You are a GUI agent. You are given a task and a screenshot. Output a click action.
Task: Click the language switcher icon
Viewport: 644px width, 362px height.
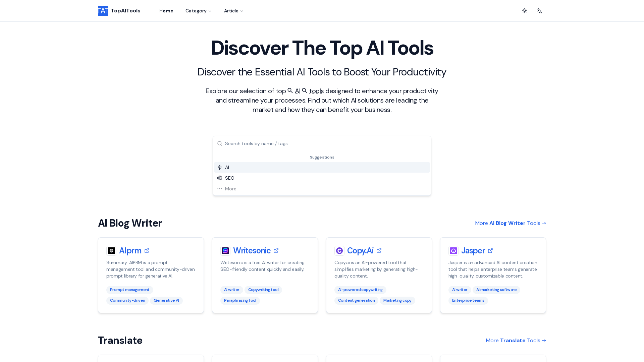pos(539,11)
